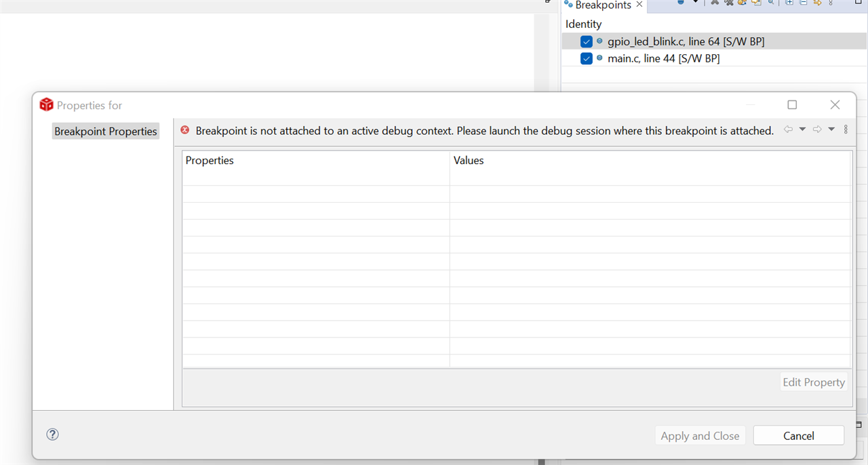
Task: Open the three-dot view menu in dialog header
Action: coord(846,129)
